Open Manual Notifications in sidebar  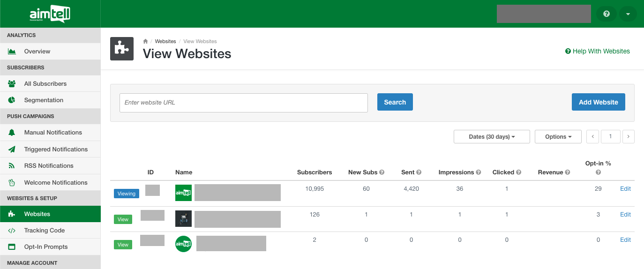[x=52, y=133]
